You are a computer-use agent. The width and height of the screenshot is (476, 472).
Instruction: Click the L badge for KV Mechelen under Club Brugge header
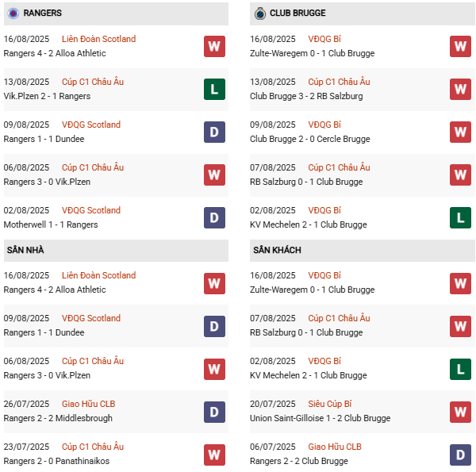[x=460, y=217]
